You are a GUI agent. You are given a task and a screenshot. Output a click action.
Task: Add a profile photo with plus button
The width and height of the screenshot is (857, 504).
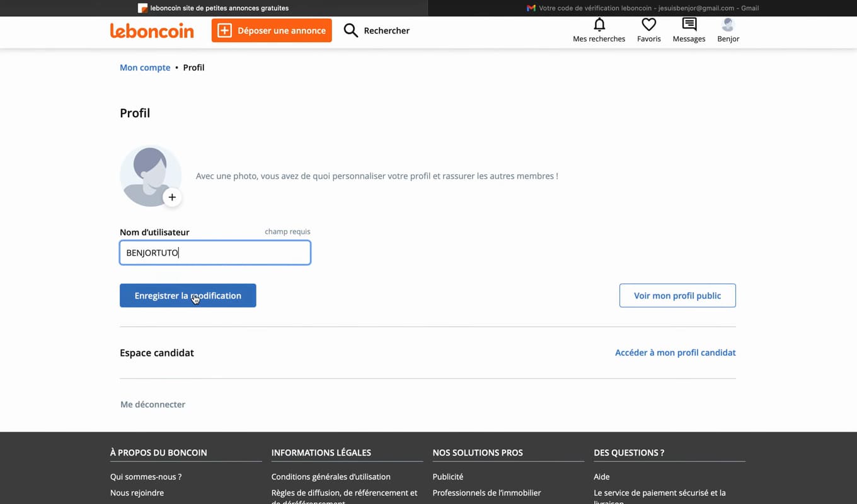172,197
